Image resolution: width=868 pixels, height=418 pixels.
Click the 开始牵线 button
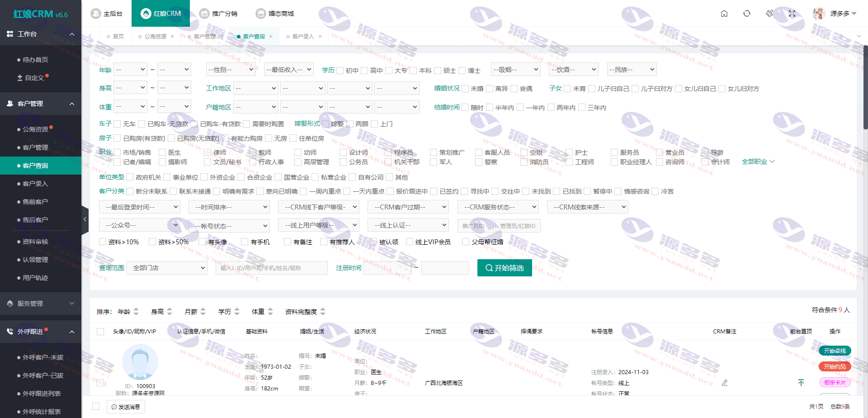pyautogui.click(x=835, y=351)
